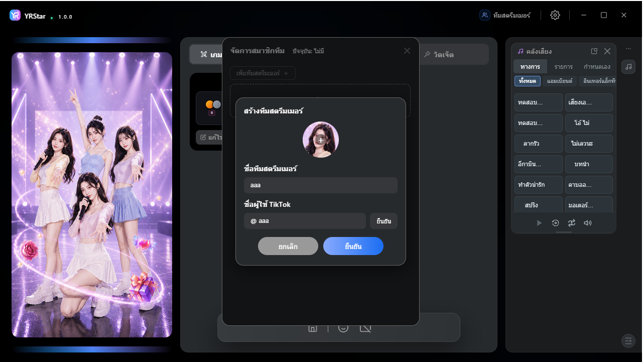Switch to the วิดเจ็ต tab
644x362 pixels.
tap(439, 54)
